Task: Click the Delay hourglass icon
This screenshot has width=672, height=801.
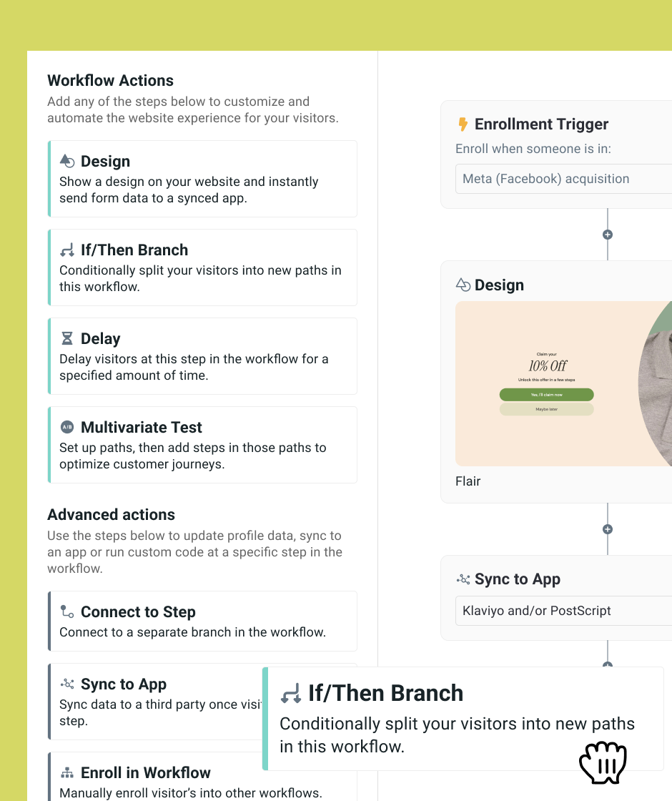Action: [67, 339]
